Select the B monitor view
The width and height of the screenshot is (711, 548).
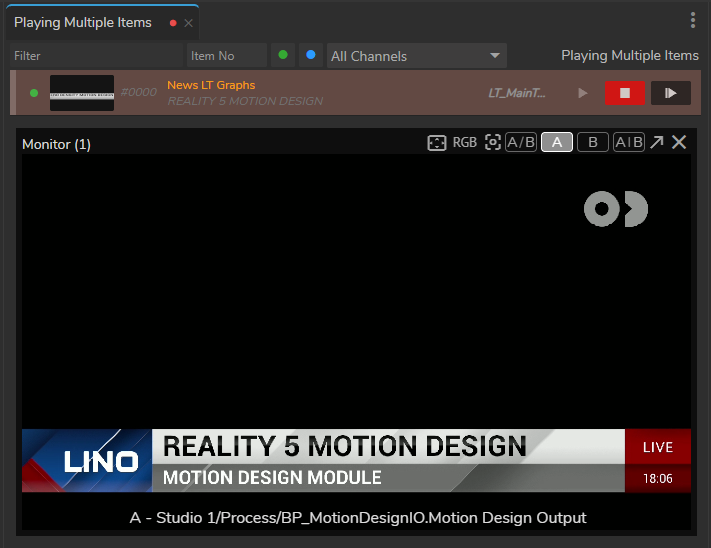tap(592, 143)
